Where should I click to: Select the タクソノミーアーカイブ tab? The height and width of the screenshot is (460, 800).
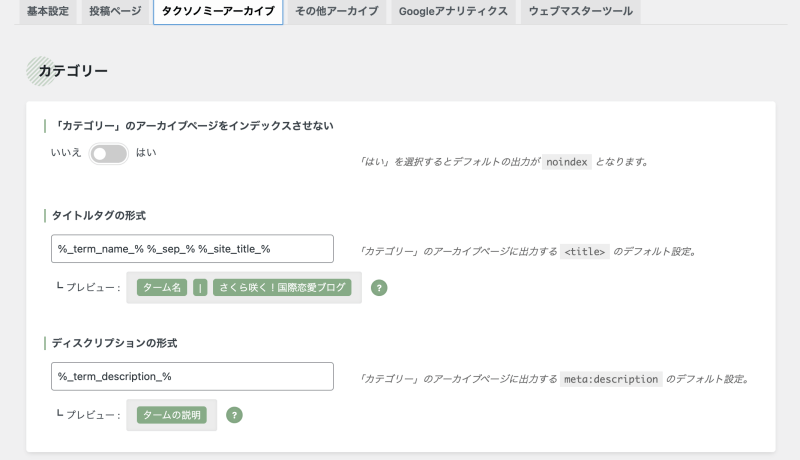[218, 11]
